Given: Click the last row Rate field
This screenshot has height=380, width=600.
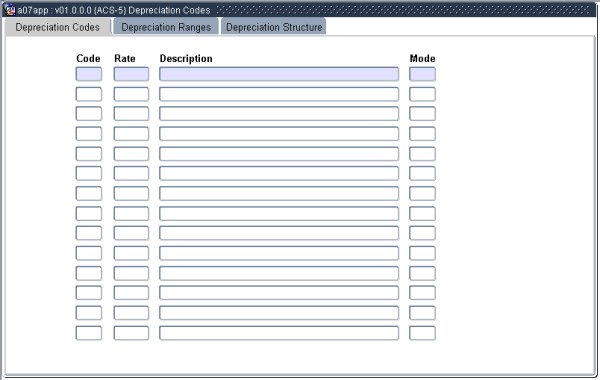Looking at the screenshot, I should click(131, 333).
